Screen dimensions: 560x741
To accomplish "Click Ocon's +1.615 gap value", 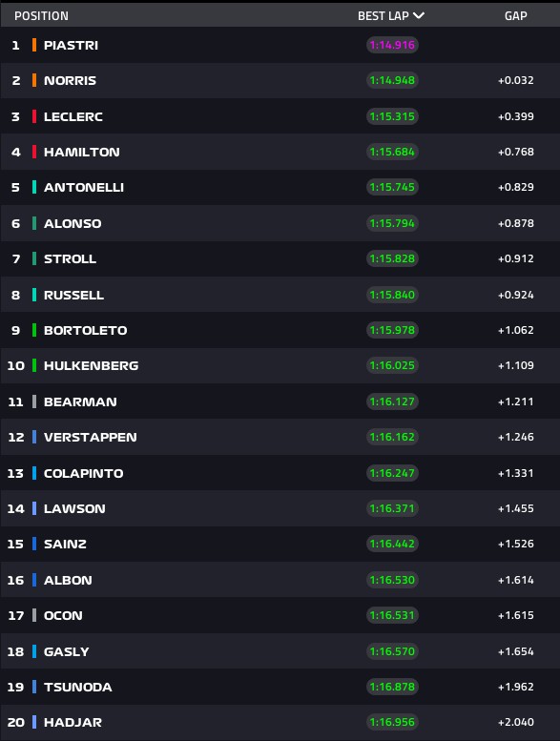I will point(515,615).
